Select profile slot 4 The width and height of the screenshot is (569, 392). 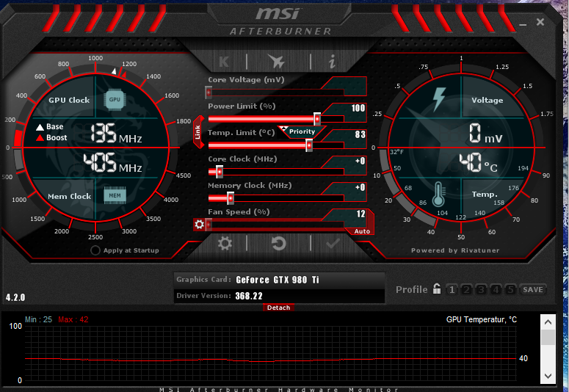coord(496,290)
